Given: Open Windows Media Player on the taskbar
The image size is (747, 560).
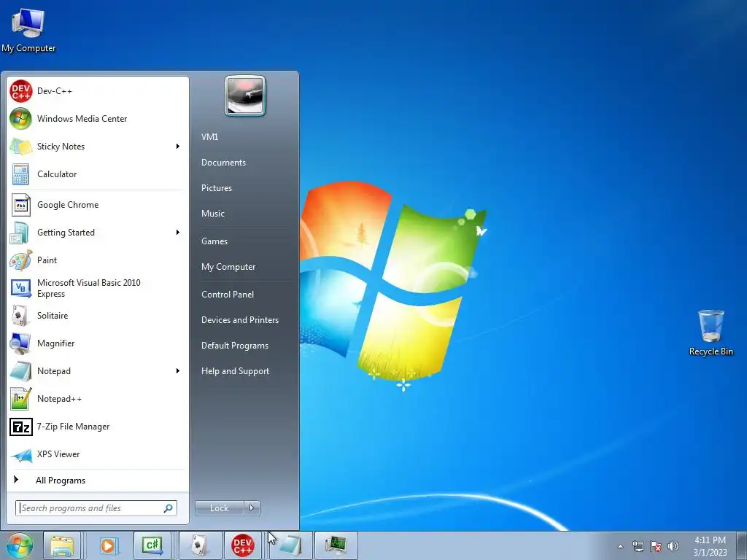Looking at the screenshot, I should pos(108,545).
